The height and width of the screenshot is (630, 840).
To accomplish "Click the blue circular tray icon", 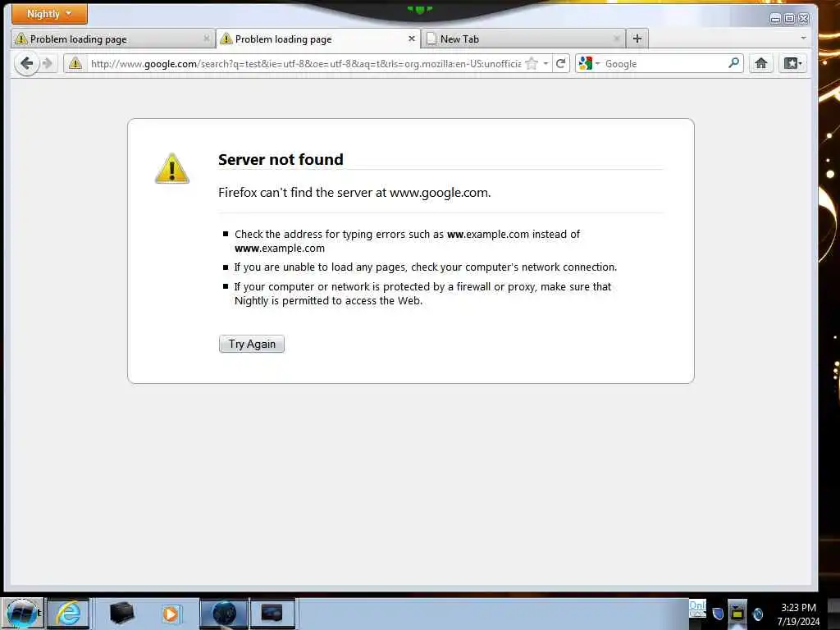I will [x=757, y=614].
